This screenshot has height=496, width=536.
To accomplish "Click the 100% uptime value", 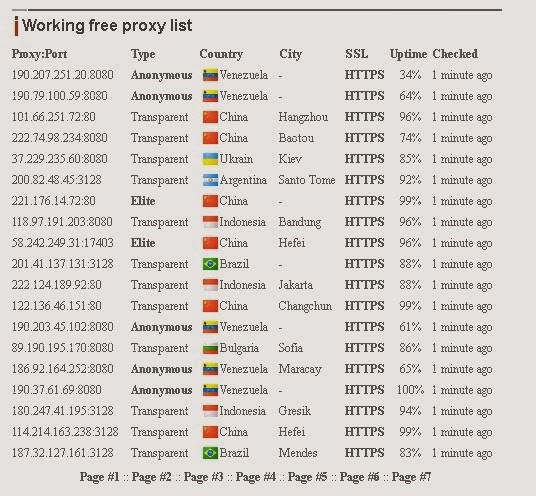I will [410, 390].
